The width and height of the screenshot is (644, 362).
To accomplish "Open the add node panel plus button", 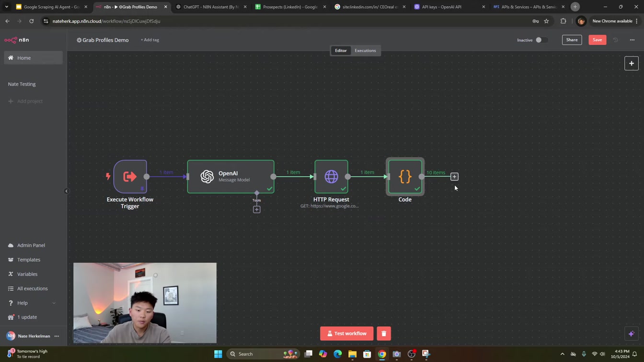I will click(x=631, y=63).
